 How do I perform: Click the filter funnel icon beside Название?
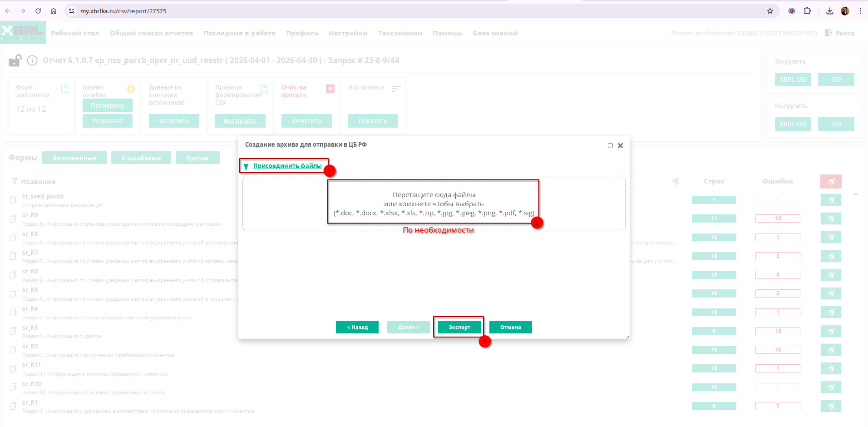coord(15,181)
